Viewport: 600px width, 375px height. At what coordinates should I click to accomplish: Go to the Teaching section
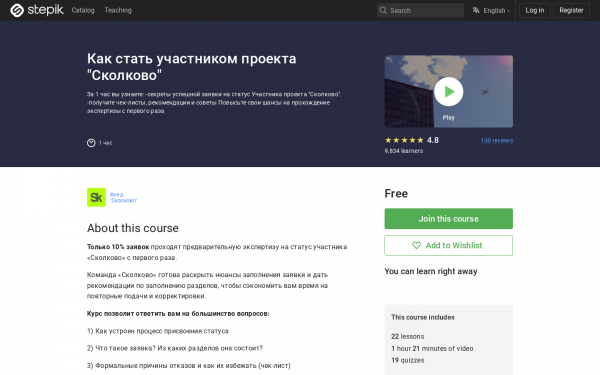tap(118, 10)
